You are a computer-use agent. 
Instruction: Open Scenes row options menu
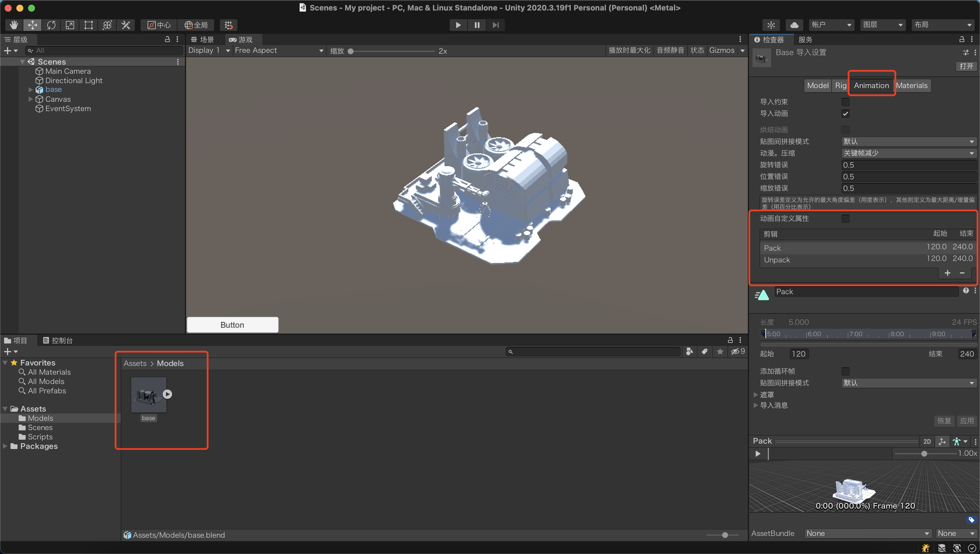[x=178, y=62]
